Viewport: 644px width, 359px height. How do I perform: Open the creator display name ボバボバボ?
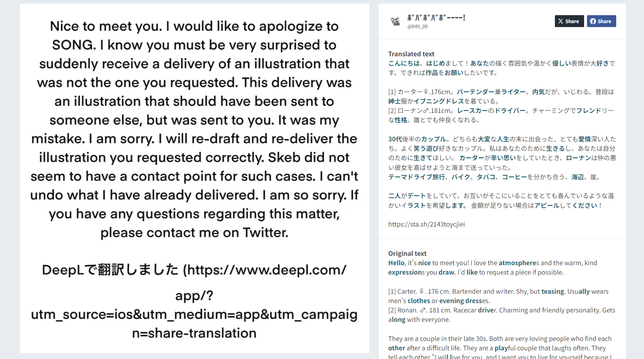(436, 17)
